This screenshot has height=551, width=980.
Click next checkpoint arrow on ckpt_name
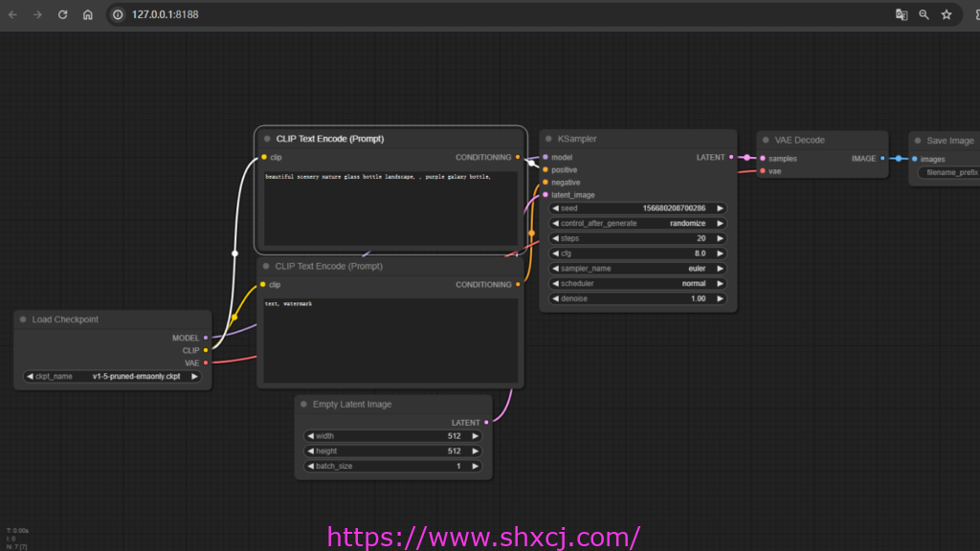pyautogui.click(x=195, y=377)
